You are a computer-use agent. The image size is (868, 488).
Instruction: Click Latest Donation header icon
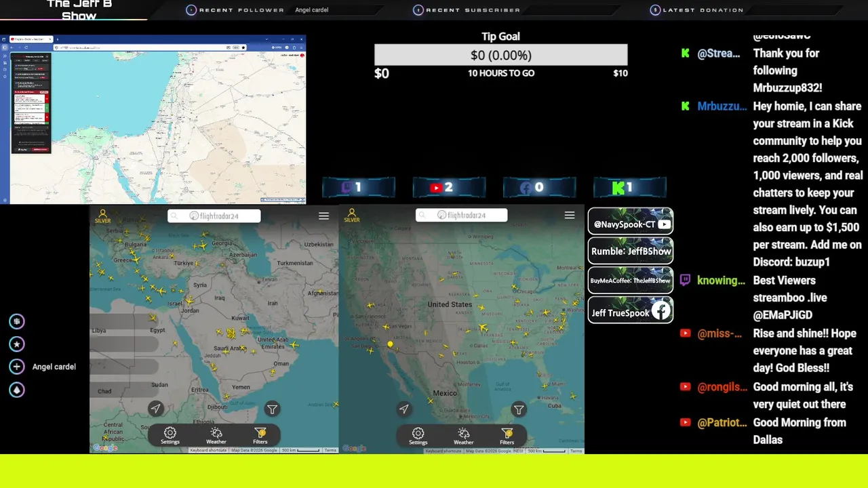point(655,10)
